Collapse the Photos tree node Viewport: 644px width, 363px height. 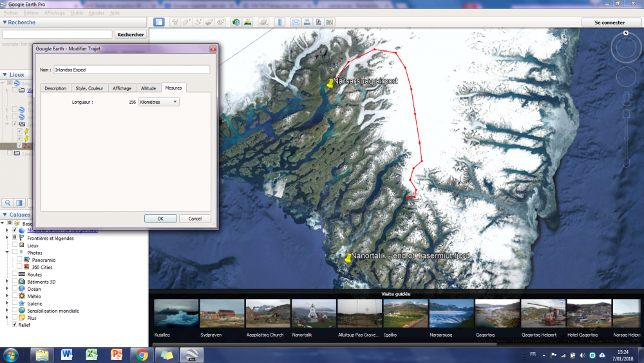click(6, 252)
